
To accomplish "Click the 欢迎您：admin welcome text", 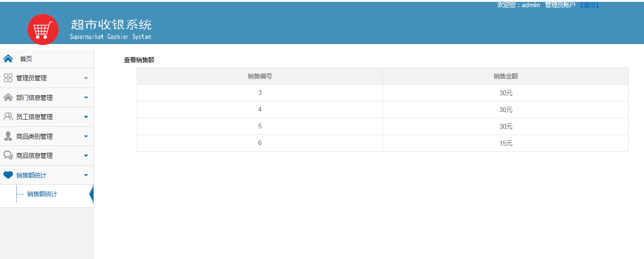I will pyautogui.click(x=518, y=5).
